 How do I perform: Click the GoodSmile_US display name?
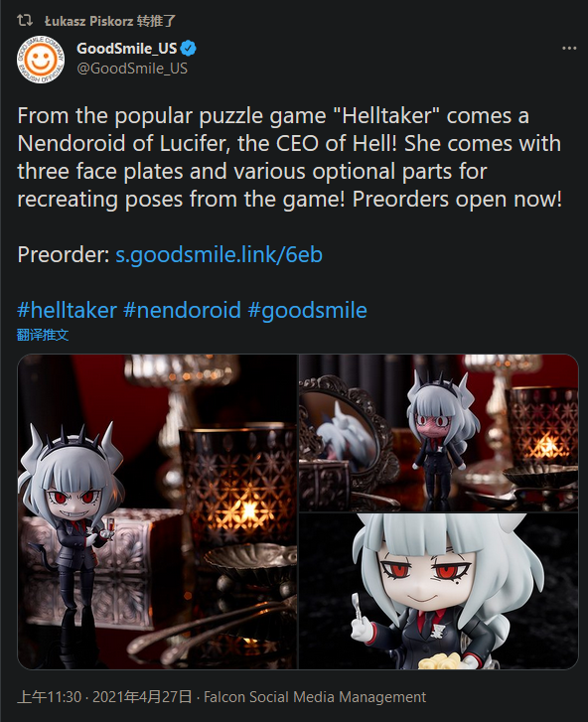pos(126,49)
